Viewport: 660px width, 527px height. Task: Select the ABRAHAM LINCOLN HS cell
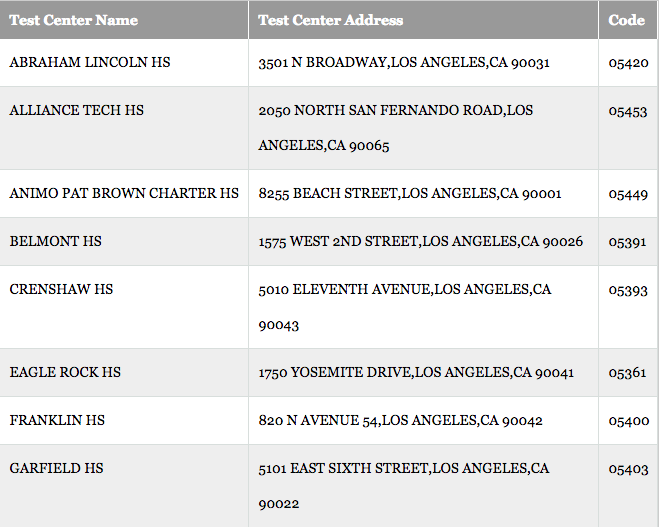(x=90, y=62)
